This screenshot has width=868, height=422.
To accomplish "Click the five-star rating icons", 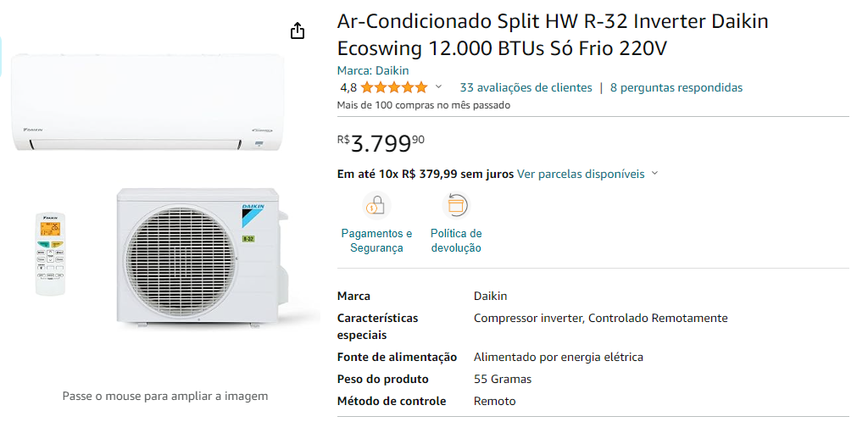I will coord(394,87).
